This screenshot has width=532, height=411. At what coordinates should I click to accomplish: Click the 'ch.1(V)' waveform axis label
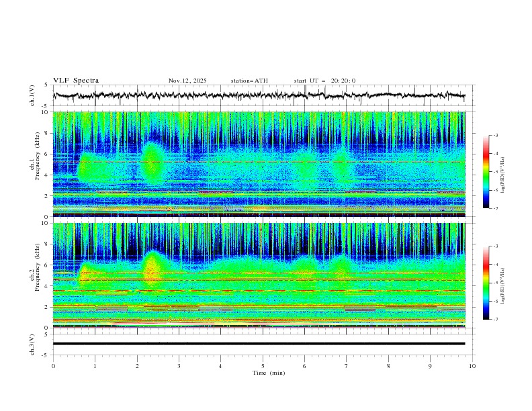coord(32,95)
